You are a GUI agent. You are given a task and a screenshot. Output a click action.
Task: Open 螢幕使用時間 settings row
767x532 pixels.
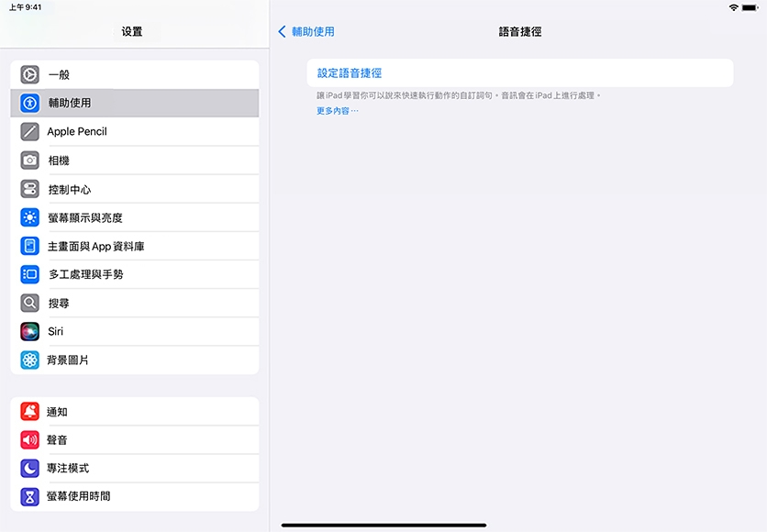pos(79,496)
